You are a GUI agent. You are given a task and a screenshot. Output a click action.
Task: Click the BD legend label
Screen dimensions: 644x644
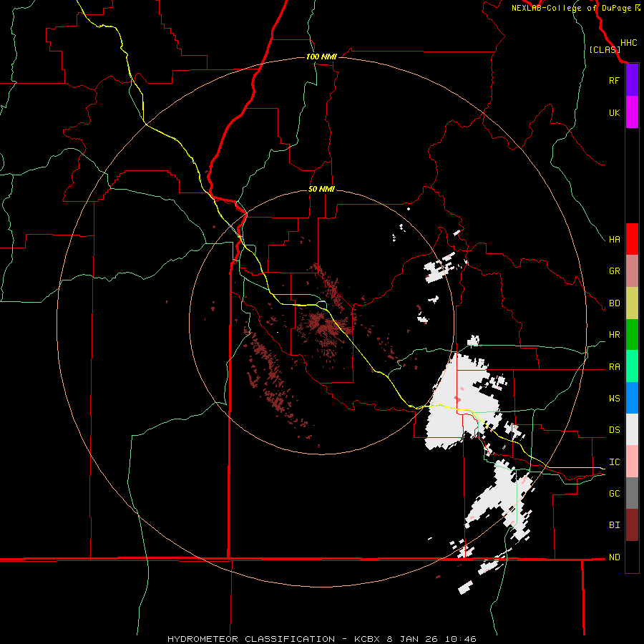point(615,303)
